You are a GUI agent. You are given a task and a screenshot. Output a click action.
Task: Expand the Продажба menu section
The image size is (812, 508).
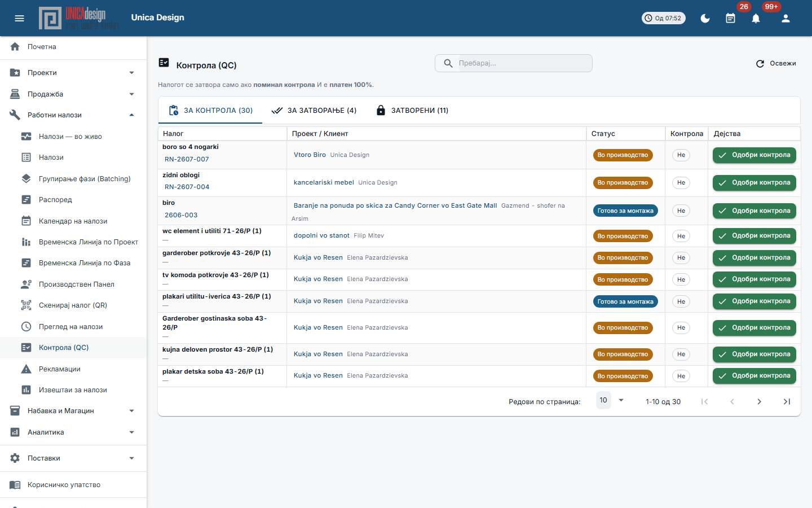tap(73, 94)
